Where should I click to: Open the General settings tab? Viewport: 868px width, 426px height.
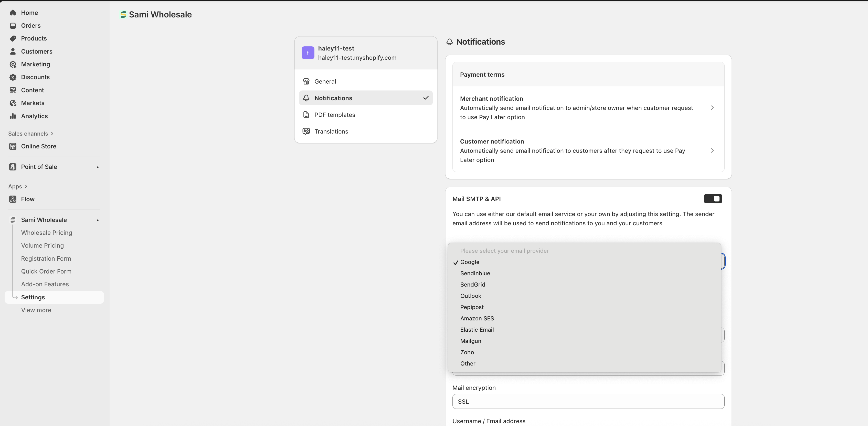(325, 81)
